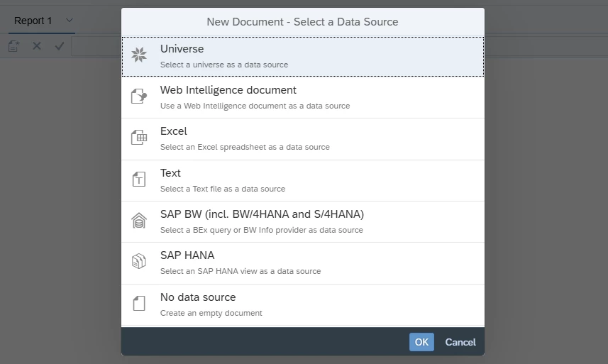Click the formula editor icon in background toolbar
Viewport: 608px width, 364px height.
pos(13,46)
